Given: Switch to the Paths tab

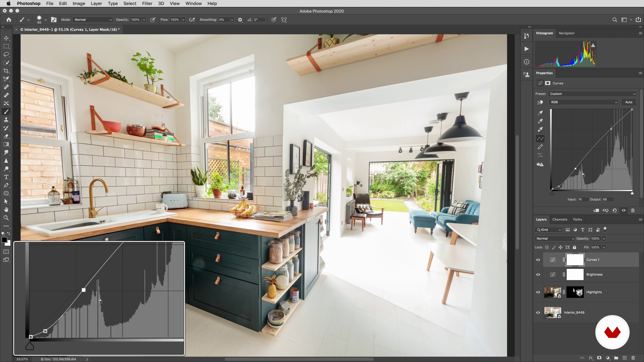Looking at the screenshot, I should coord(577,219).
